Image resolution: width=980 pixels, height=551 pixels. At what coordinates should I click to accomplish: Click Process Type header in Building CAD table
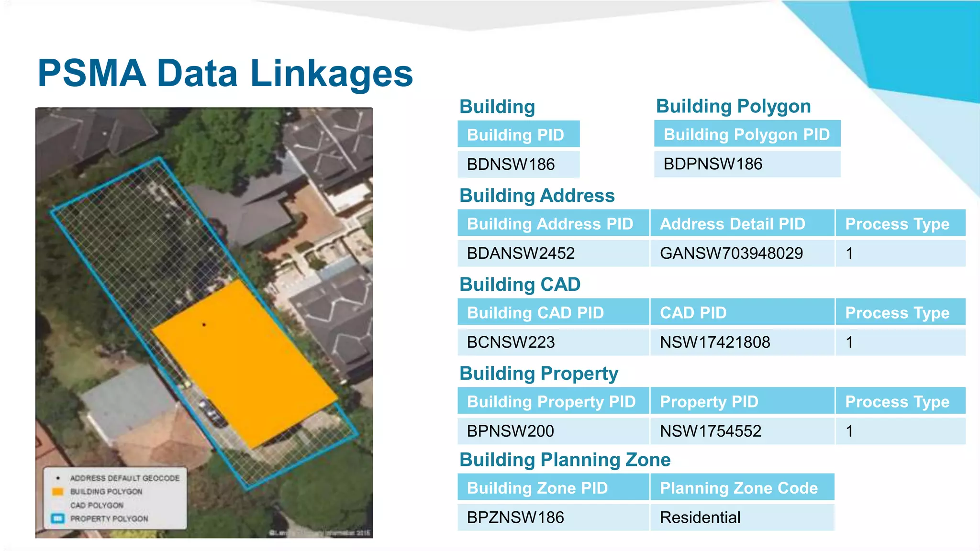pyautogui.click(x=901, y=312)
